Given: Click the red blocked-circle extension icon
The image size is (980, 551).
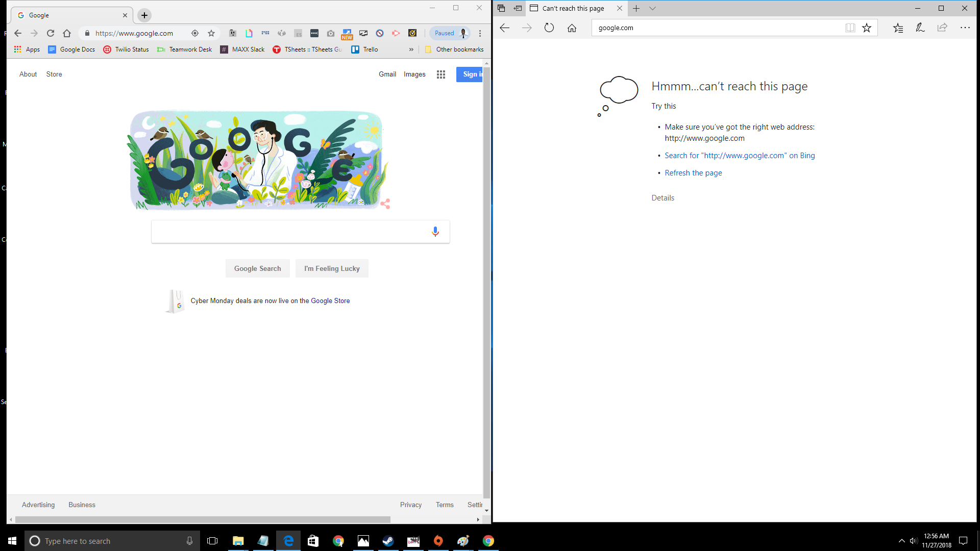Looking at the screenshot, I should (380, 33).
